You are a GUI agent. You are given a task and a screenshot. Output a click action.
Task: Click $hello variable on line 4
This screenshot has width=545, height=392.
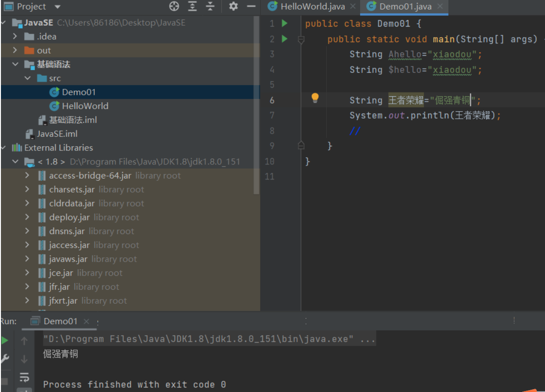404,70
